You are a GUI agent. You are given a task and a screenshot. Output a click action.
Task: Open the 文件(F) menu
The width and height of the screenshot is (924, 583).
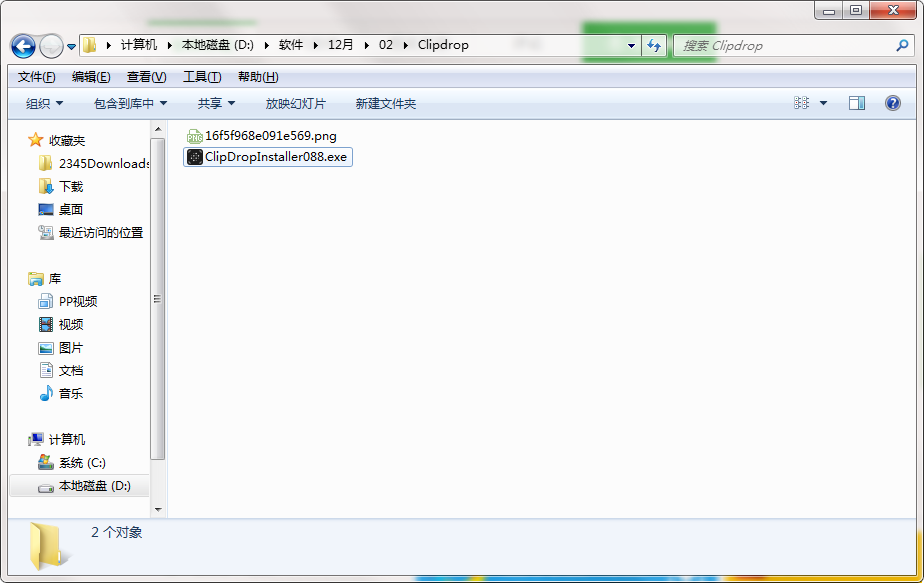[x=37, y=77]
